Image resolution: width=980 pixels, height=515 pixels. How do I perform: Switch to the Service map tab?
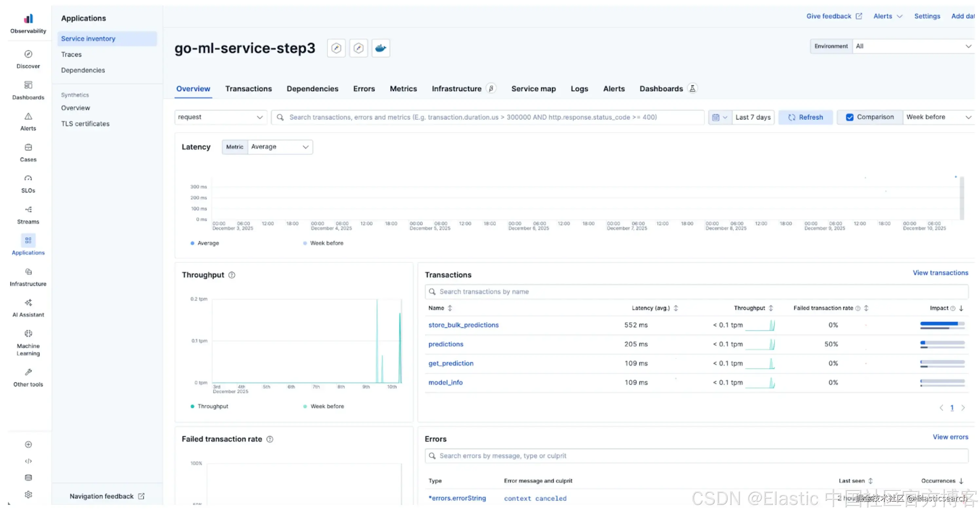point(533,89)
